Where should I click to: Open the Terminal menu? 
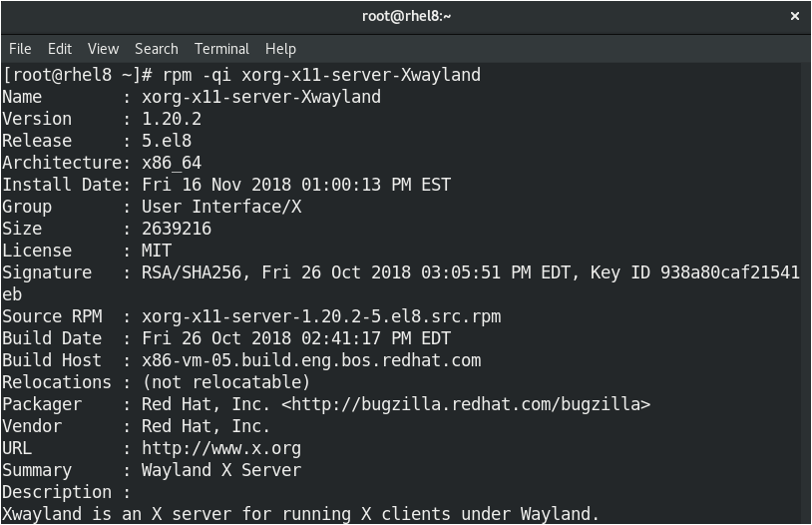coord(221,49)
